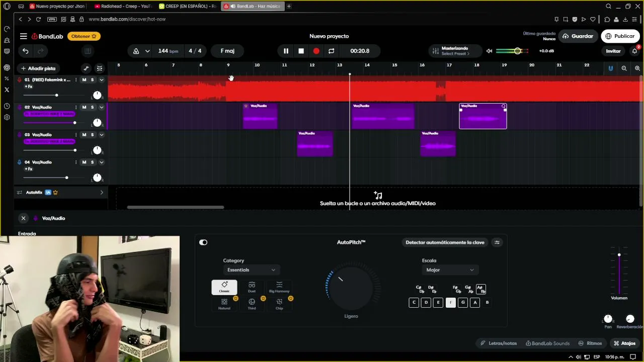Mute track 01 with M button
Image resolution: width=644 pixels, height=362 pixels.
(84, 80)
